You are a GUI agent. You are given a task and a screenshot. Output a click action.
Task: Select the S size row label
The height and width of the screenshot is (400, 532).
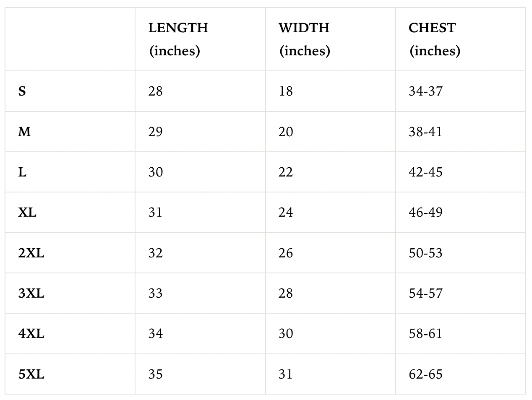(22, 91)
